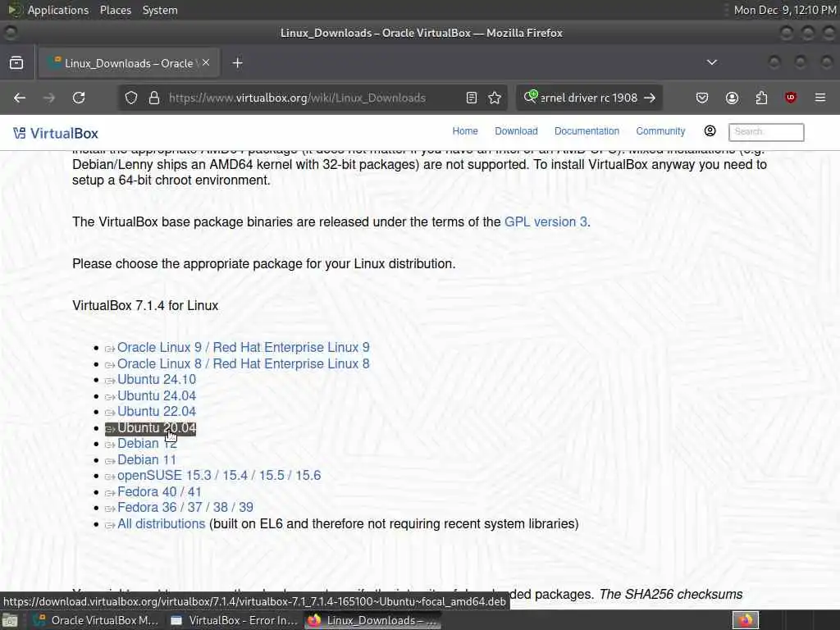
Task: Click the site security padlock icon
Action: (x=154, y=98)
